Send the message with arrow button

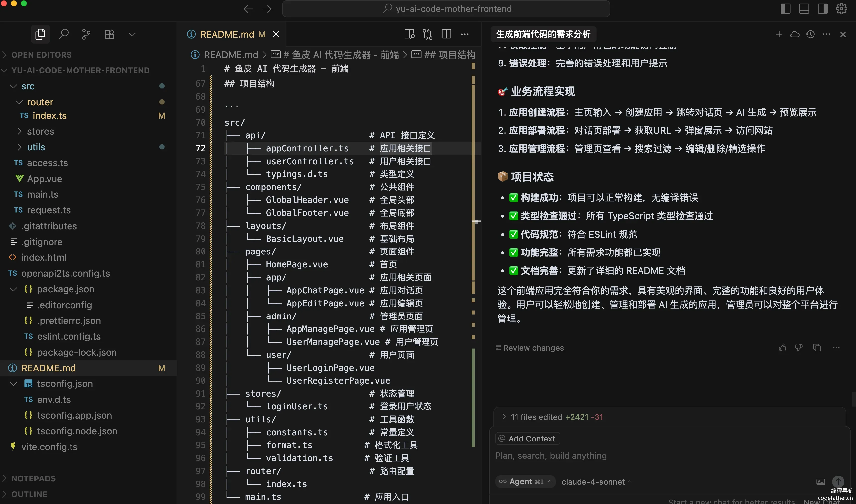click(x=838, y=482)
